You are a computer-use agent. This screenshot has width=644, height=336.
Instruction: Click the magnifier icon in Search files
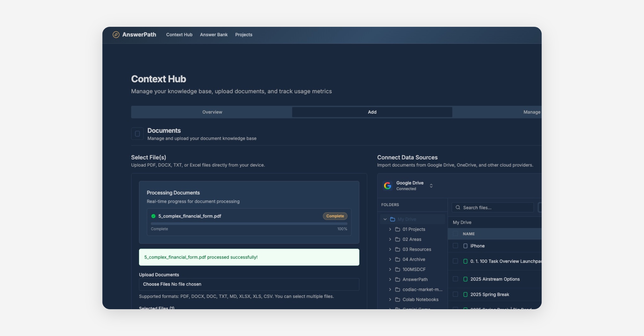(458, 208)
